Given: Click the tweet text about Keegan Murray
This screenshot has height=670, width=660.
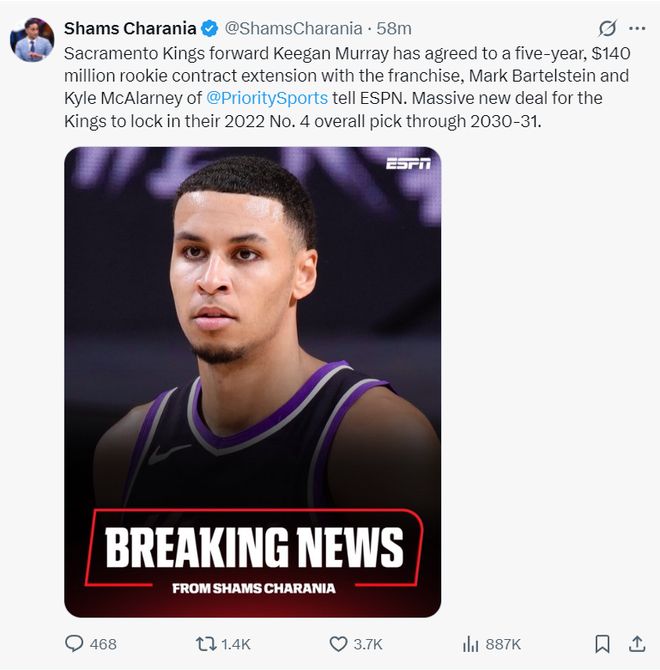Looking at the screenshot, I should 340,75.
